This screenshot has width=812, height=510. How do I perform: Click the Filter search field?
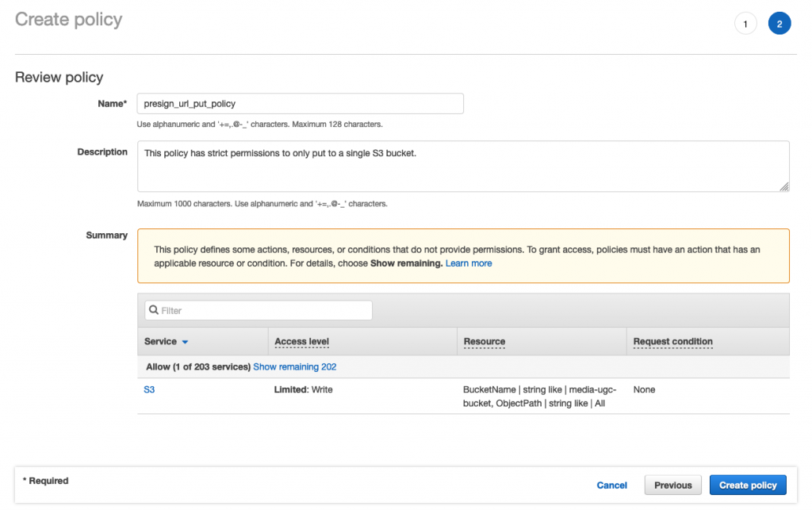pos(263,310)
